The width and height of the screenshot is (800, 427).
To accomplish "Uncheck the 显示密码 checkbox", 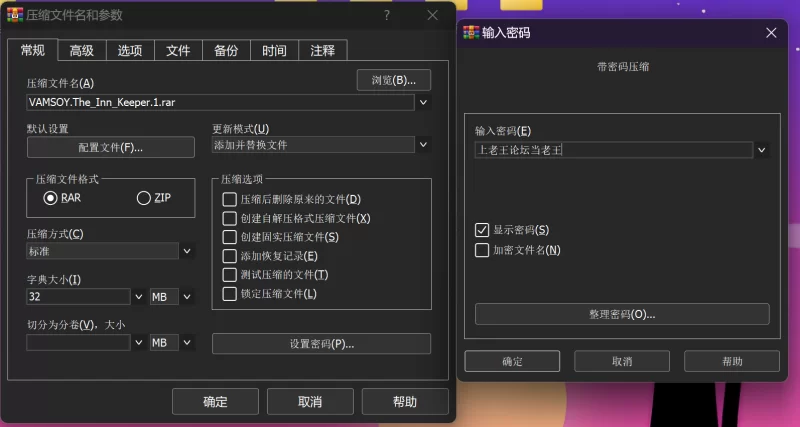I will click(482, 230).
